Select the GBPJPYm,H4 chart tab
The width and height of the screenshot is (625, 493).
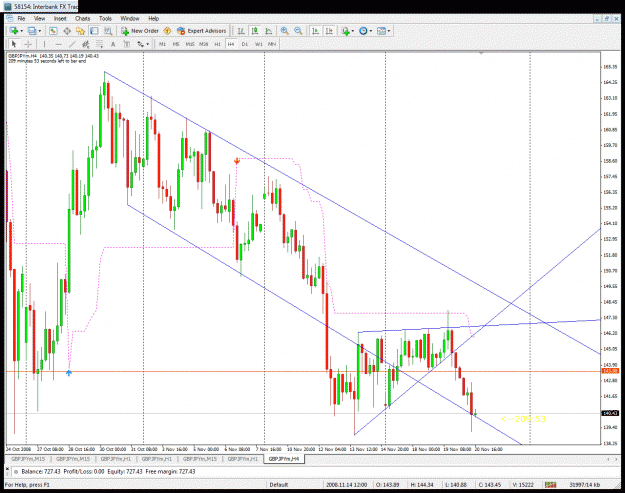284,459
